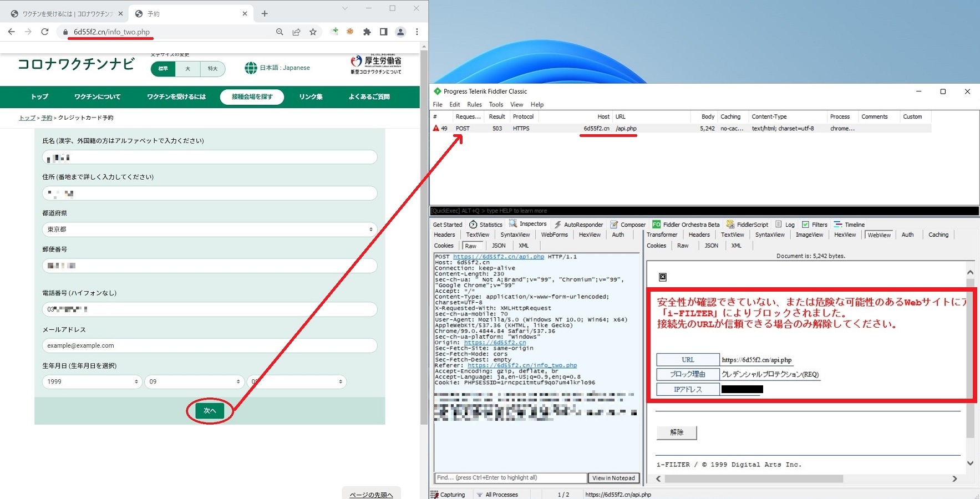Image resolution: width=980 pixels, height=499 pixels.
Task: Click the browser page vertical scrollbar
Action: coord(424,237)
